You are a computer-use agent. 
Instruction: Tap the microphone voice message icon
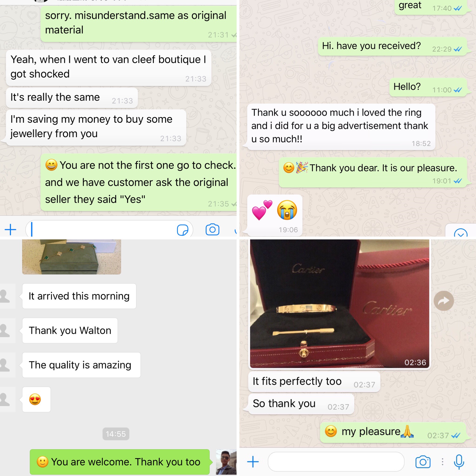pos(459,462)
